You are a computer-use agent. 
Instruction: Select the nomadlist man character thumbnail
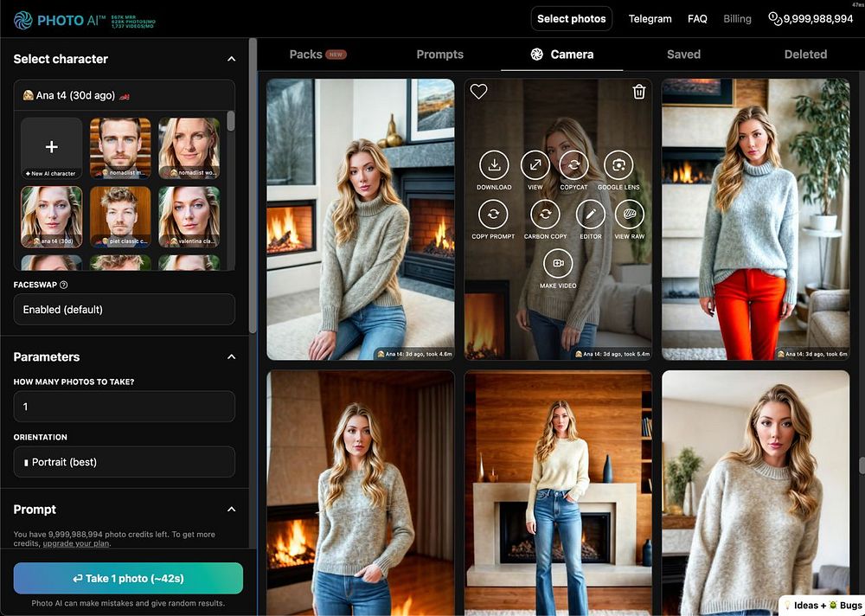120,148
